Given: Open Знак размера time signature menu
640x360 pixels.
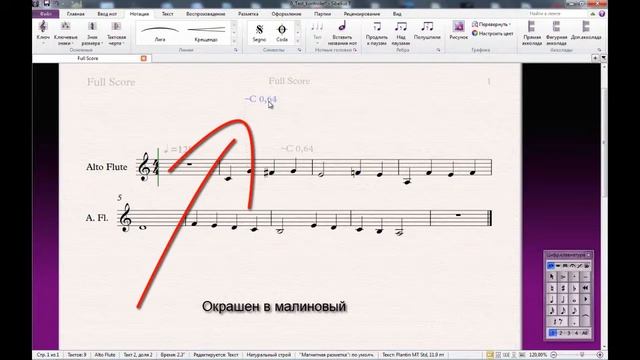Looking at the screenshot, I should pyautogui.click(x=92, y=33).
